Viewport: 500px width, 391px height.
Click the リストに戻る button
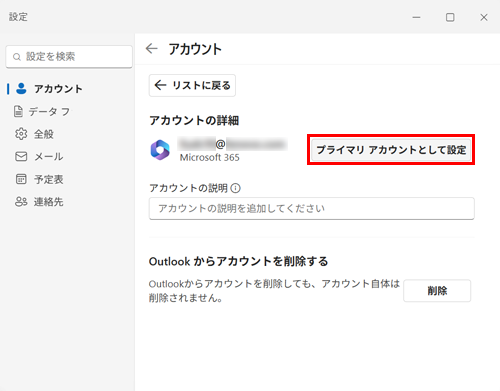click(x=192, y=86)
